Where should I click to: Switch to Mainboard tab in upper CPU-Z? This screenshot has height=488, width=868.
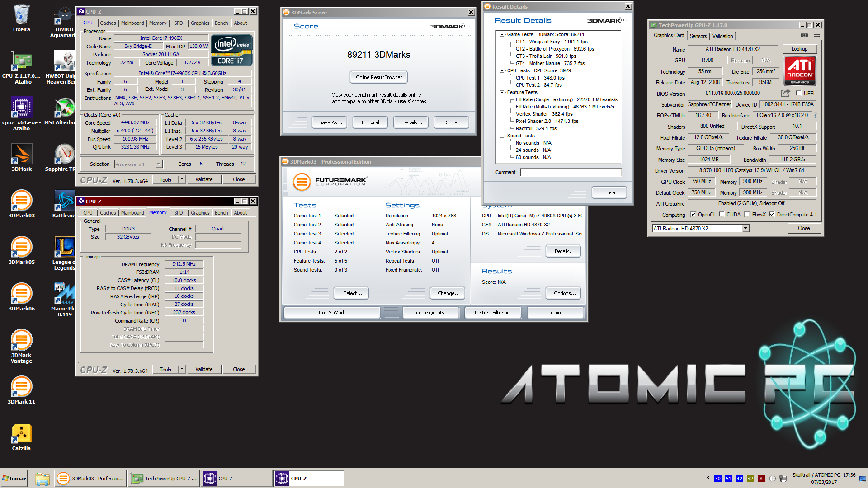[132, 23]
